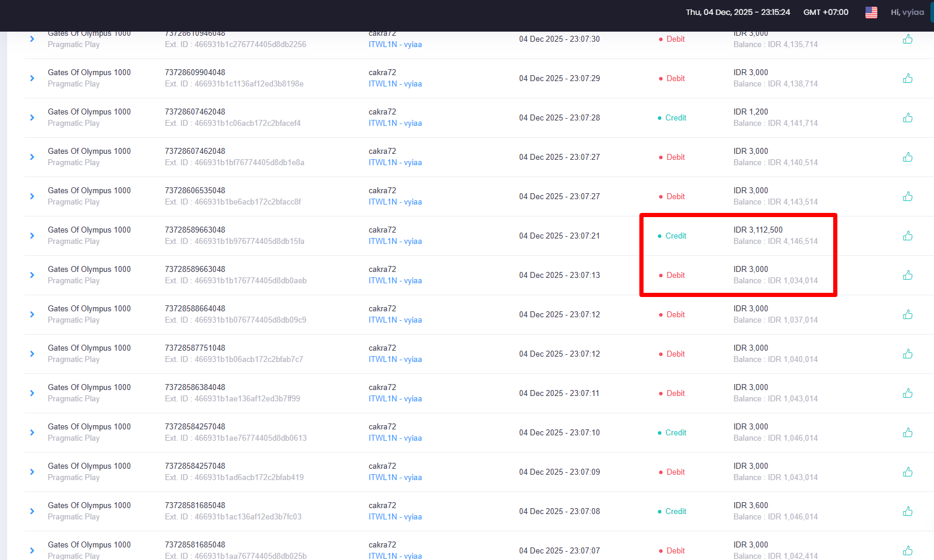Screen dimensions: 934x560
Task: Expand the 23:07:08 credit IDR 3,600 row
Action: (x=32, y=511)
